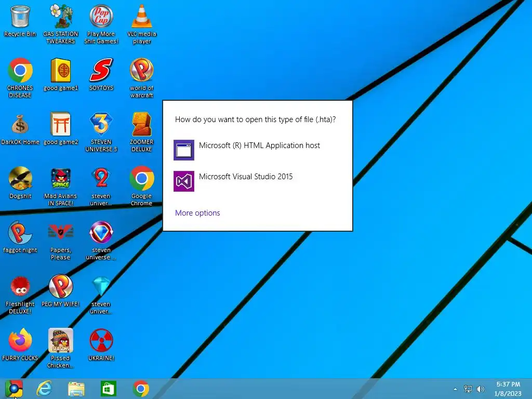Select the Mad Avians IN SPACE! icon
The width and height of the screenshot is (532, 399).
(x=60, y=185)
